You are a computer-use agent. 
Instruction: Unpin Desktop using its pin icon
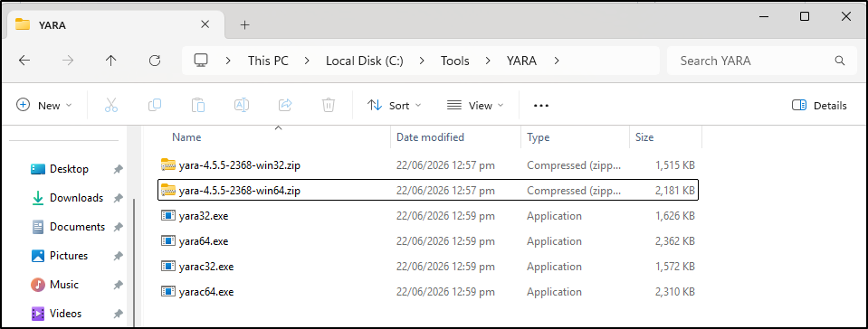pyautogui.click(x=118, y=169)
